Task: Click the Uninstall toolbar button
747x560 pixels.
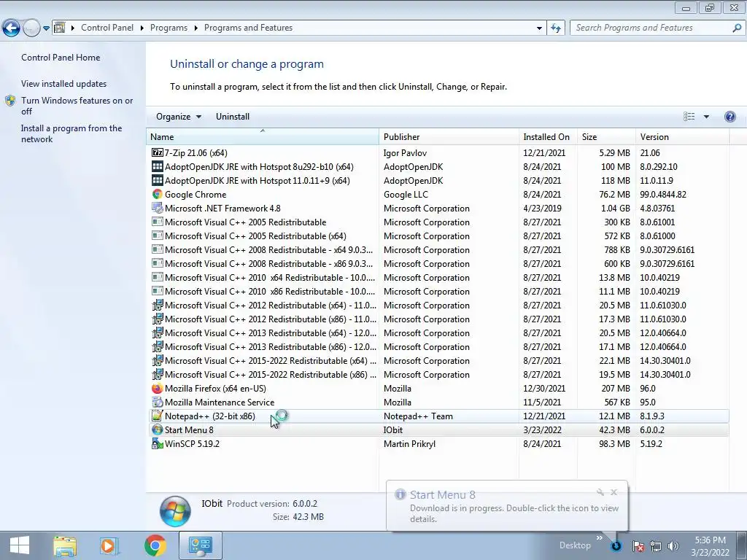Action: click(233, 117)
